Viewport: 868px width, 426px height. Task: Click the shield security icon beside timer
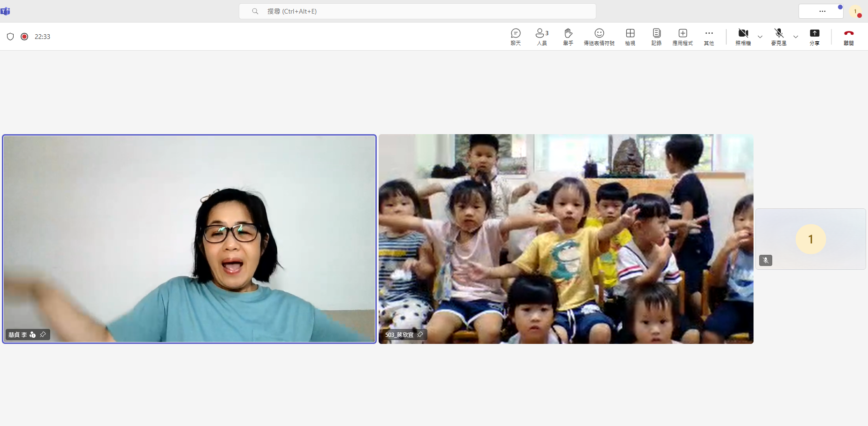tap(10, 37)
